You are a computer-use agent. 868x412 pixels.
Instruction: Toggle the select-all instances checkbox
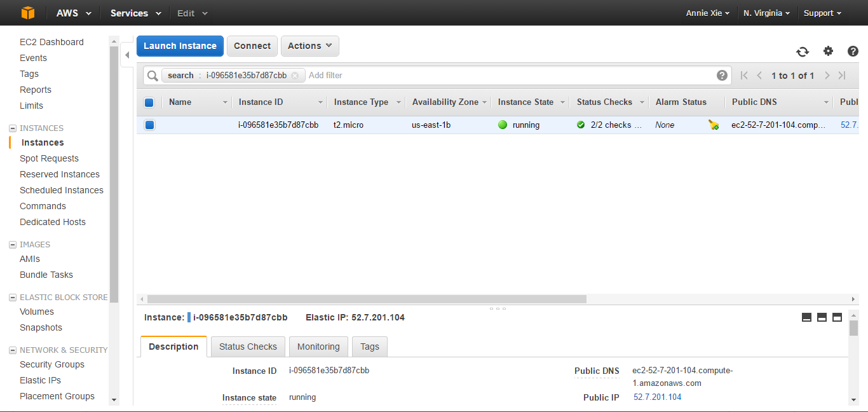(149, 102)
